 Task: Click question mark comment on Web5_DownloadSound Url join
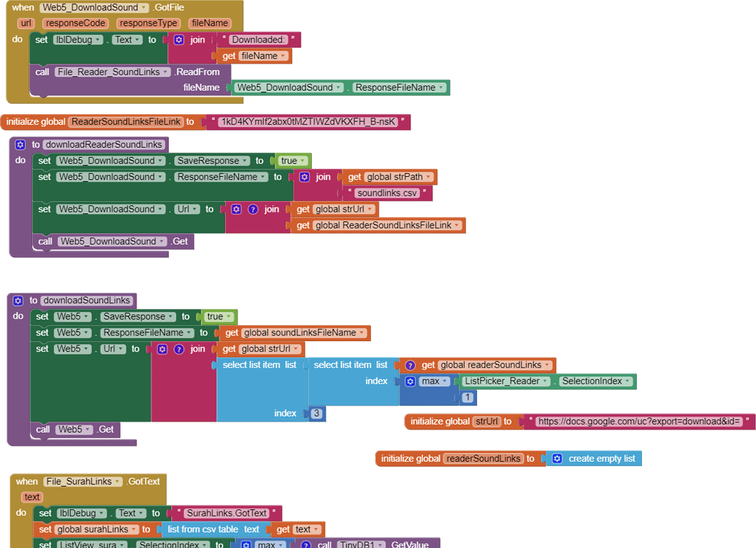pyautogui.click(x=253, y=210)
